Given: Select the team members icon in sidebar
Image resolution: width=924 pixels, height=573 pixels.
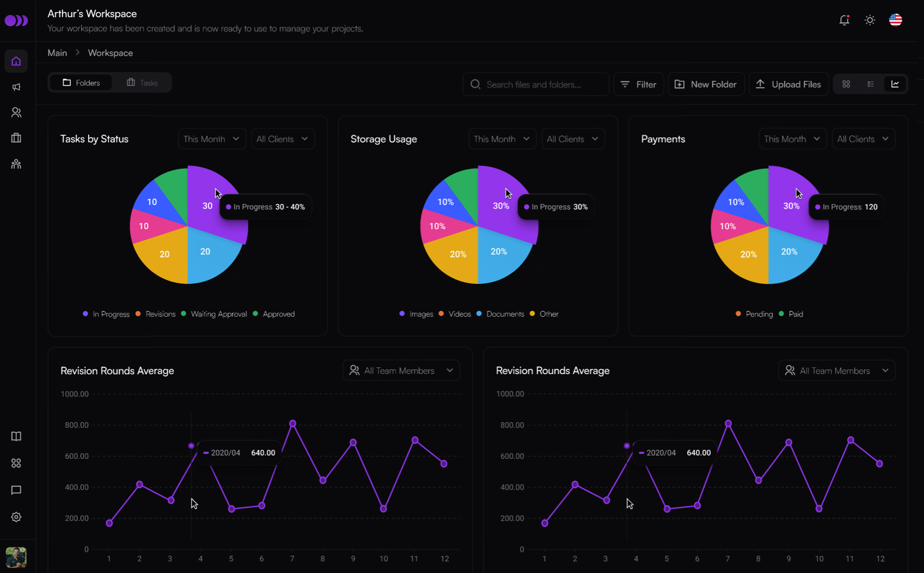Looking at the screenshot, I should [16, 163].
